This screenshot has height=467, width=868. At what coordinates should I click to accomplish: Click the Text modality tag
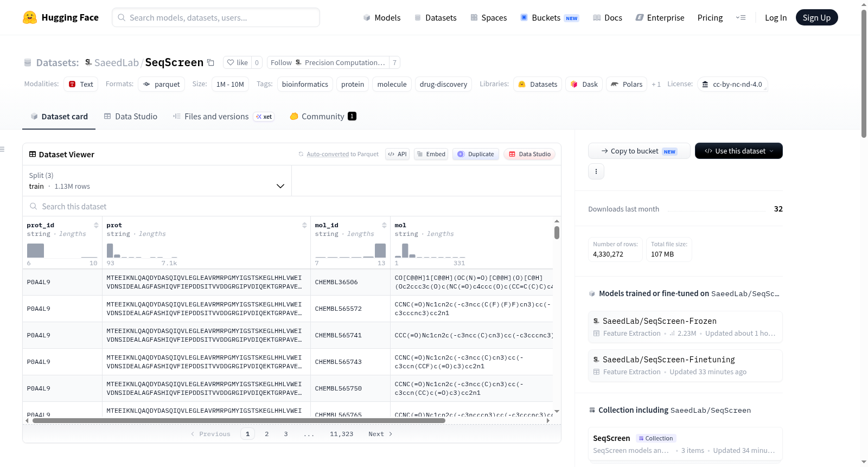[x=81, y=84]
